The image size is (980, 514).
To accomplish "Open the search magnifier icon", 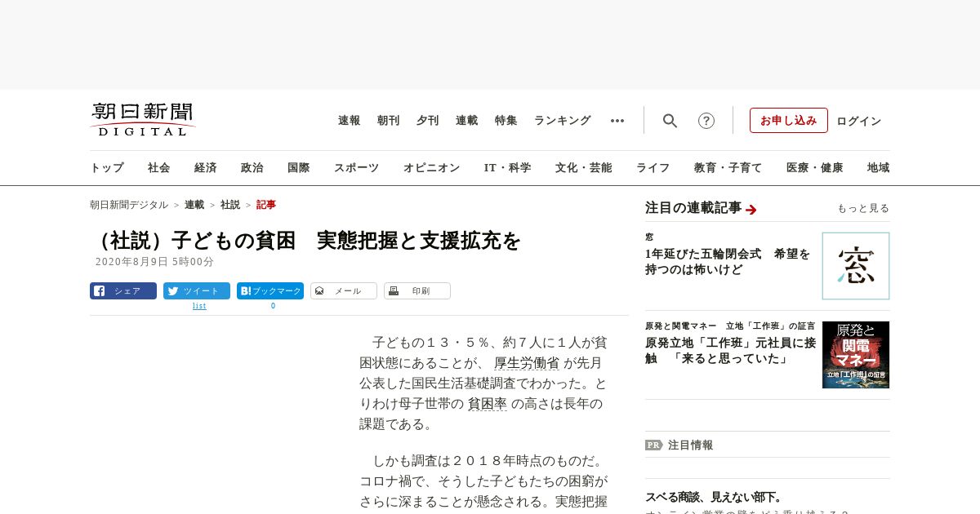I will 670,121.
